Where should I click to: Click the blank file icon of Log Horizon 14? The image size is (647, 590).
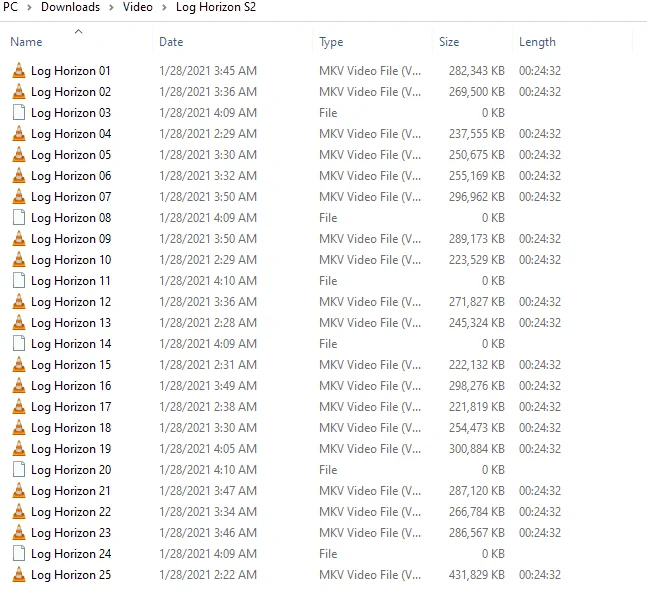19,344
